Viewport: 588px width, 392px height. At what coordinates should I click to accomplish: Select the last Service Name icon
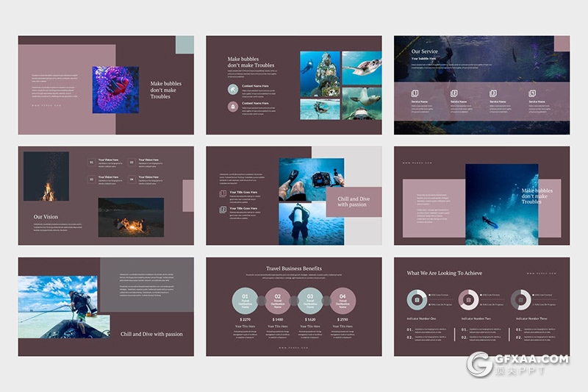point(531,93)
